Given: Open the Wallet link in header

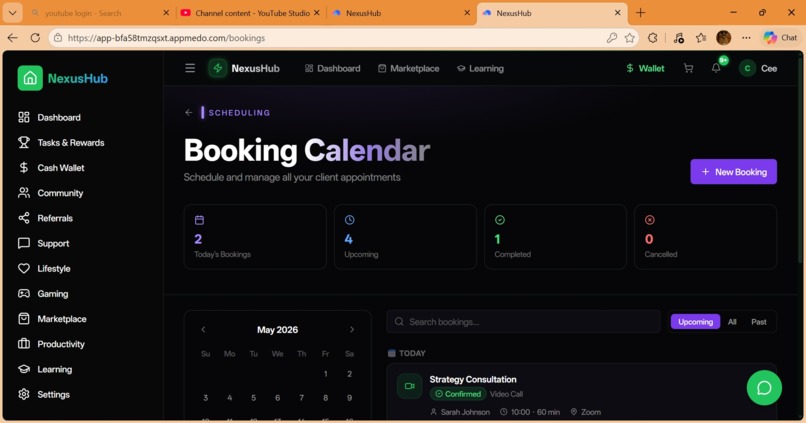Looking at the screenshot, I should [x=645, y=68].
